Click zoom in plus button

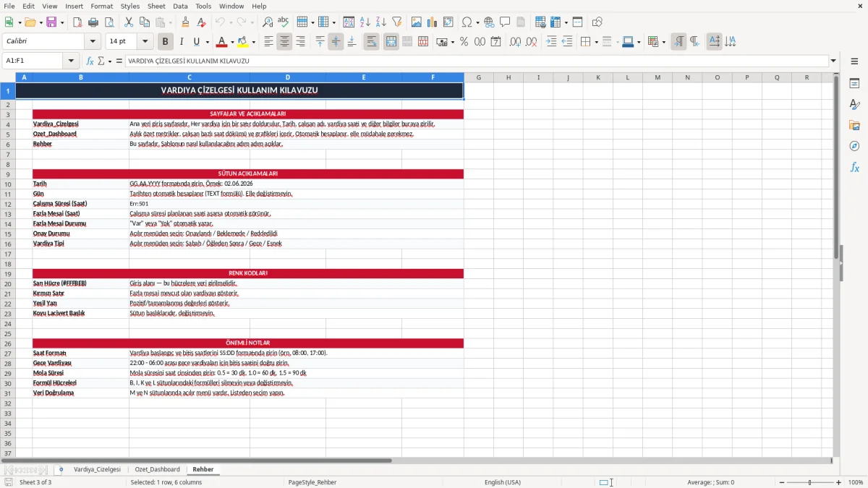pos(839,482)
